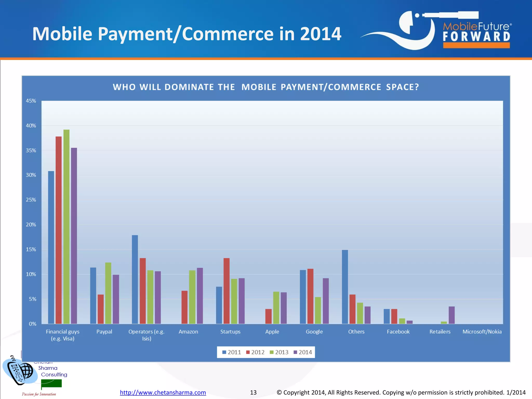The image size is (532, 399).
Task: Click the 2012 red bar for Financial guys
Action: [59, 230]
